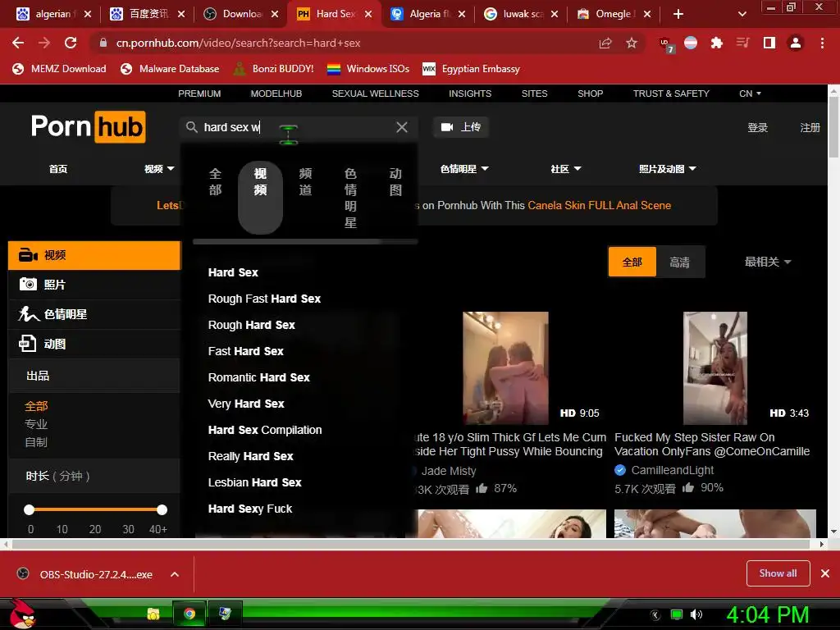
Task: Open file explorer on the taskbar
Action: (x=153, y=614)
